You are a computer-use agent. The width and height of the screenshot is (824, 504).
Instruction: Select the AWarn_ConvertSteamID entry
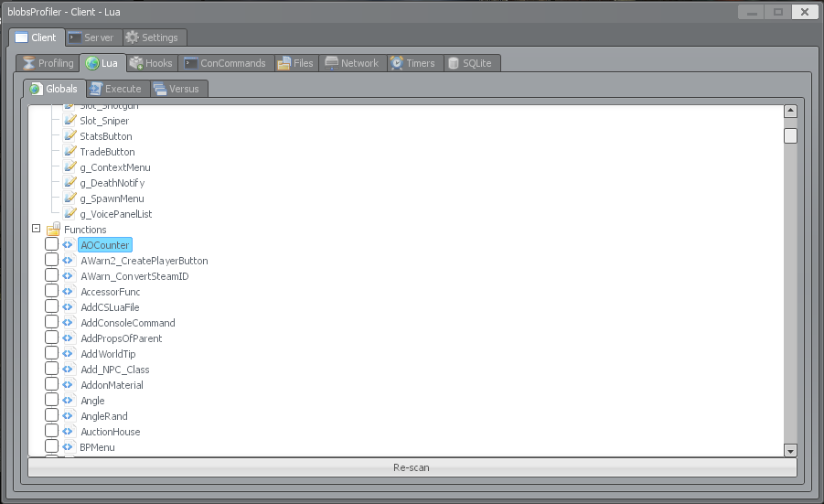(x=134, y=276)
